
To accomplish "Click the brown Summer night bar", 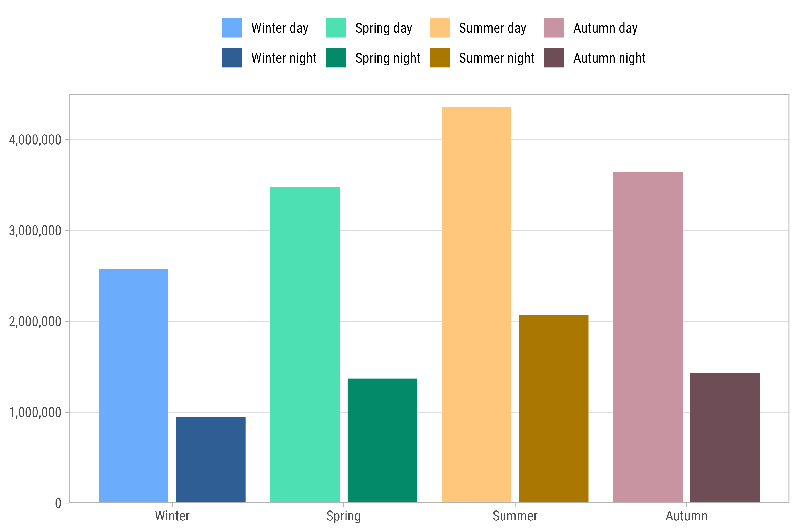I will click(553, 409).
